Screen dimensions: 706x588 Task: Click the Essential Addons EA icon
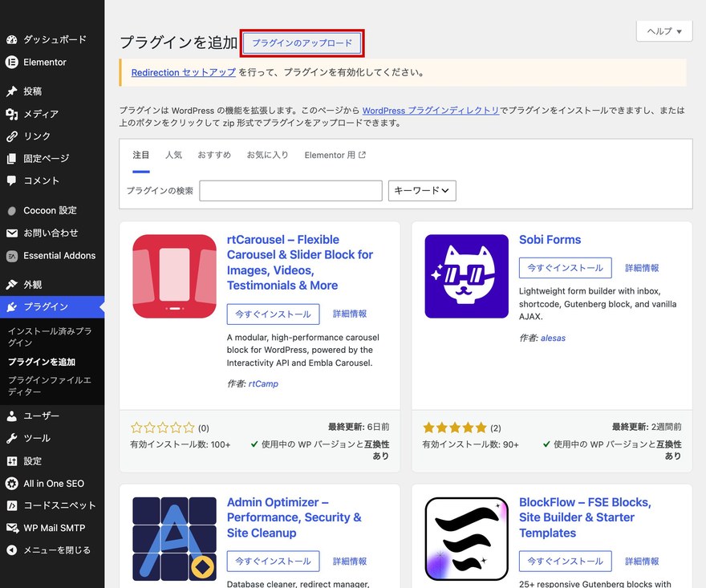(x=12, y=256)
